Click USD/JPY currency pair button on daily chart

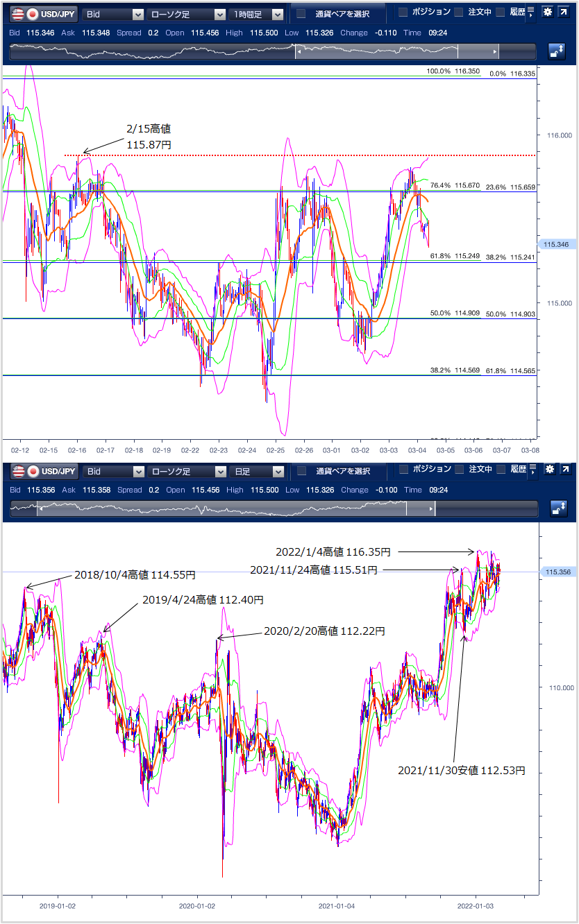(43, 472)
